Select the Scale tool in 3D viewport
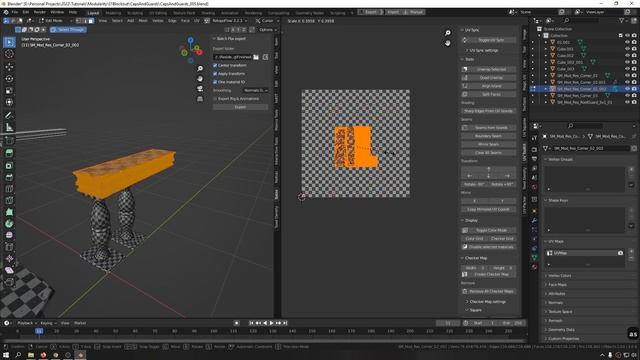This screenshot has width=640, height=360. (9, 90)
